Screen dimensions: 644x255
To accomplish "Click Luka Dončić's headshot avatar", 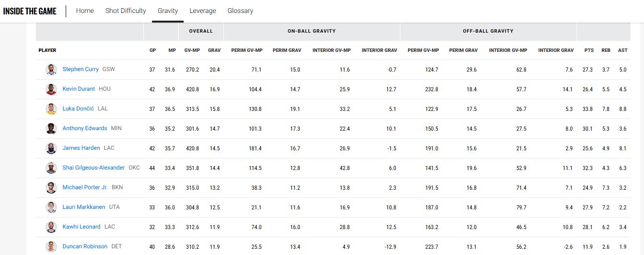I will [x=51, y=109].
